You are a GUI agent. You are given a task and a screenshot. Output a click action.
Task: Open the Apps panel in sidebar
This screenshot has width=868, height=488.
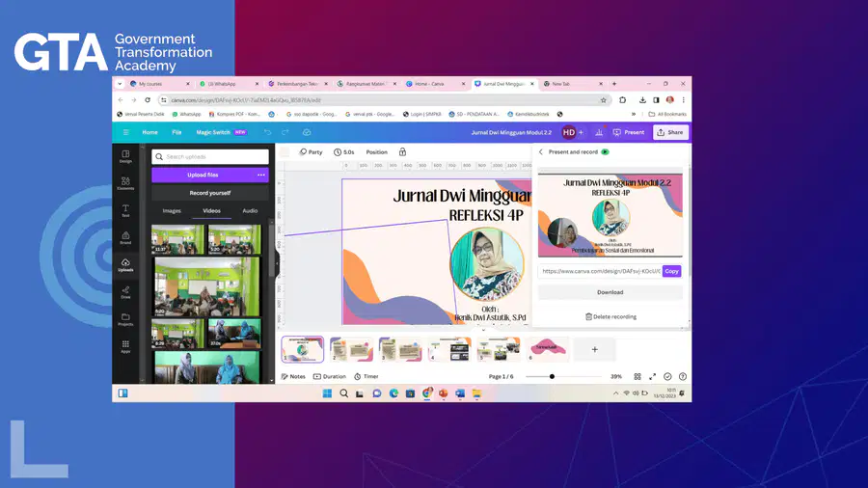125,346
